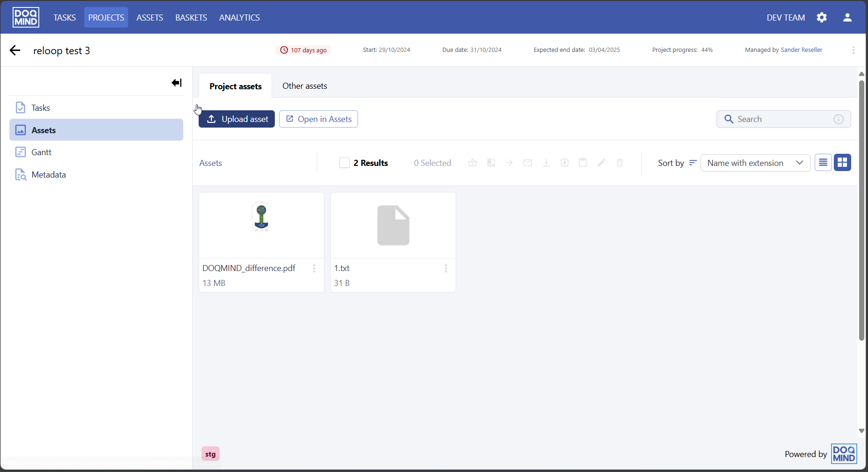Open options menu for 1.txt

click(x=446, y=268)
